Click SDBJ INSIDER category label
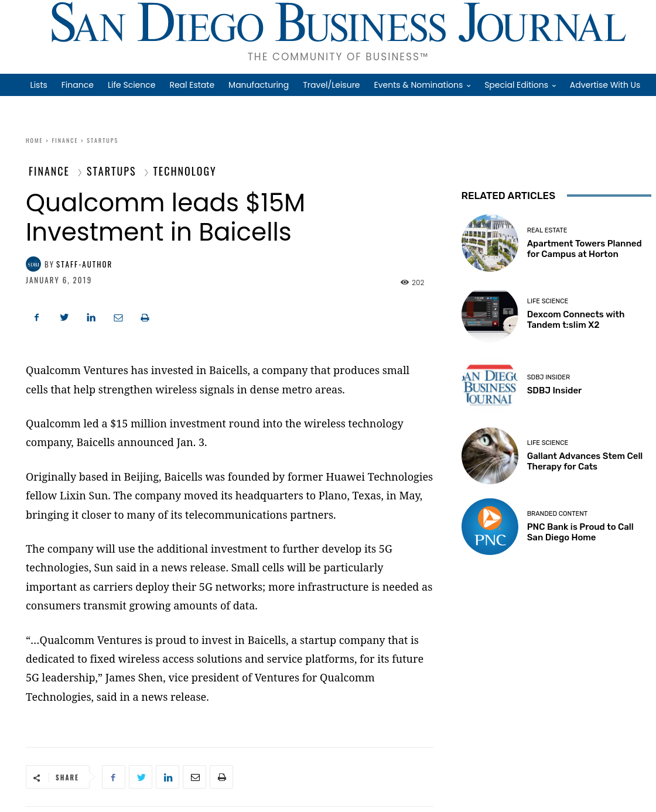Screen dimensions: 656x812 click(x=548, y=377)
